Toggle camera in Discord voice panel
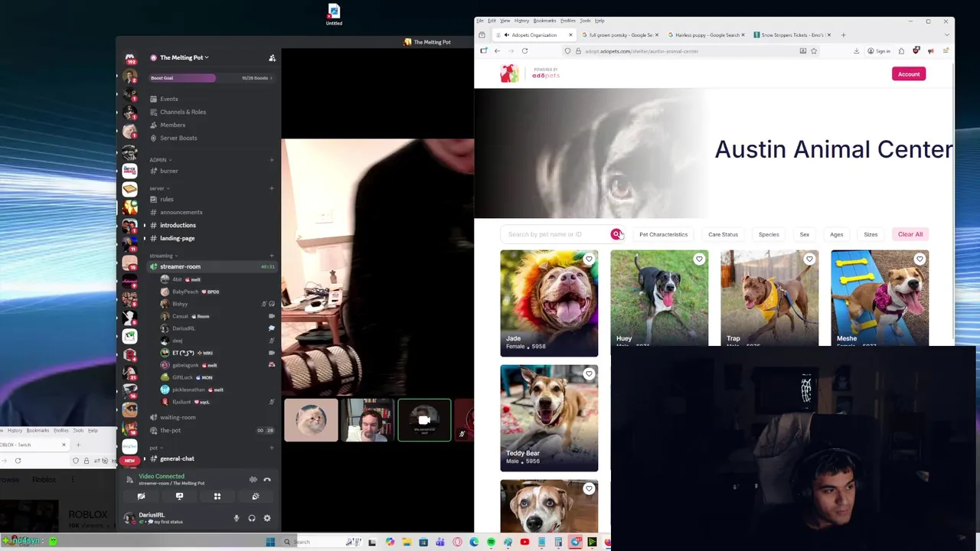This screenshot has width=980, height=551. (x=141, y=496)
